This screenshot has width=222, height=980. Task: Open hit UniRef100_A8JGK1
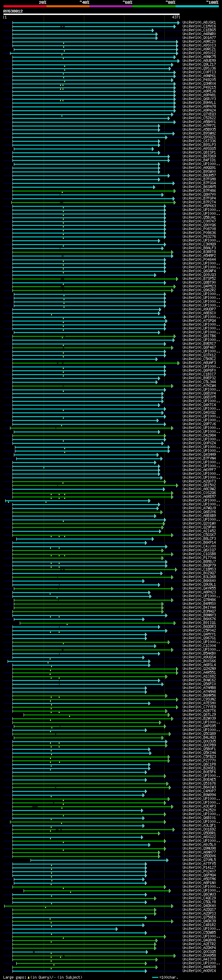point(199,23)
